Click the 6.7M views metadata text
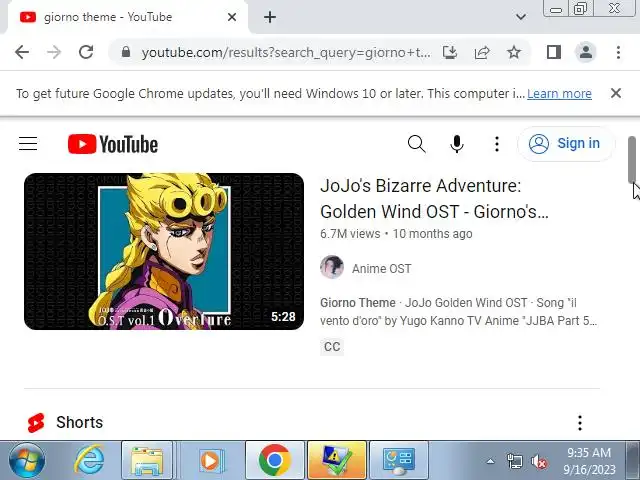Image resolution: width=640 pixels, height=480 pixels. (x=350, y=234)
